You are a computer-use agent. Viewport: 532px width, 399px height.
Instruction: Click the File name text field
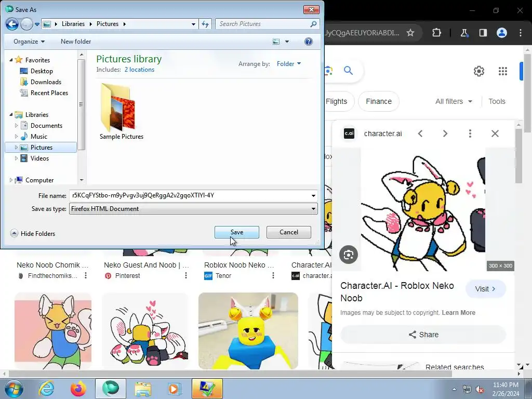coord(189,195)
